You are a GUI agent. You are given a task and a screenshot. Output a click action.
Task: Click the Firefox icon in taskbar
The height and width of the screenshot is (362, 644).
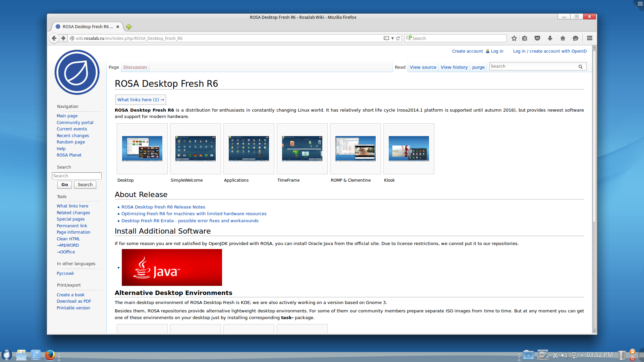pyautogui.click(x=50, y=355)
